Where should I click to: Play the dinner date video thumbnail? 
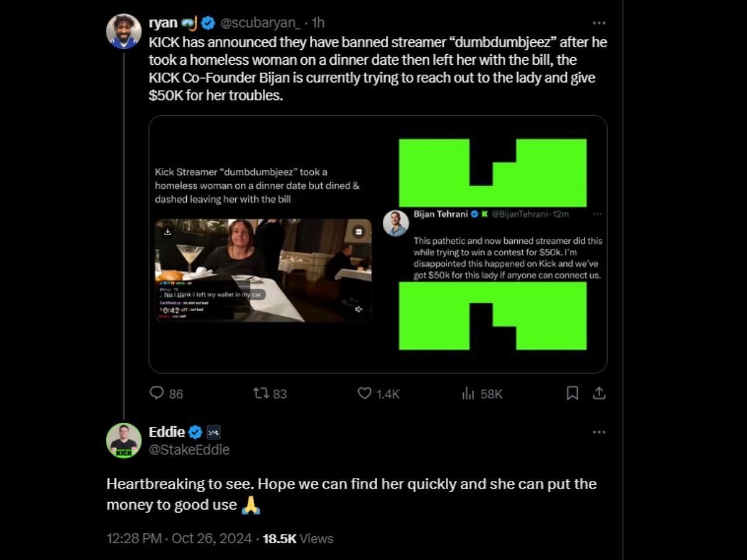(x=263, y=270)
